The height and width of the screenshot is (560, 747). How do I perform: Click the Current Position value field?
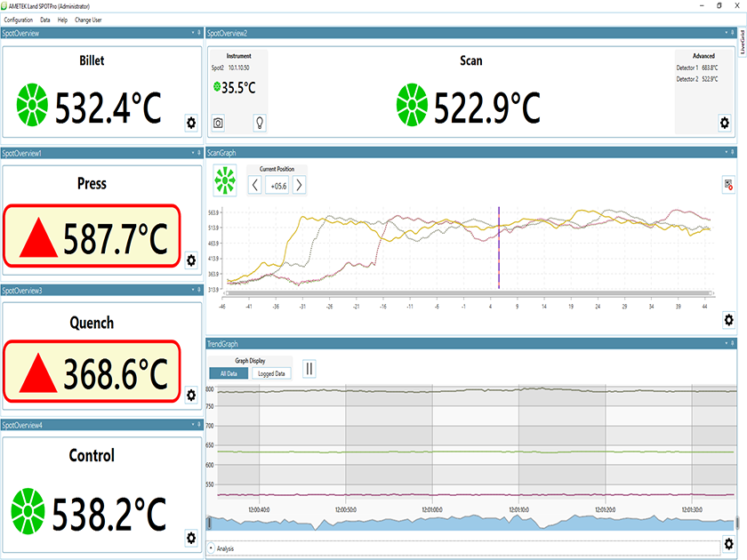click(277, 185)
